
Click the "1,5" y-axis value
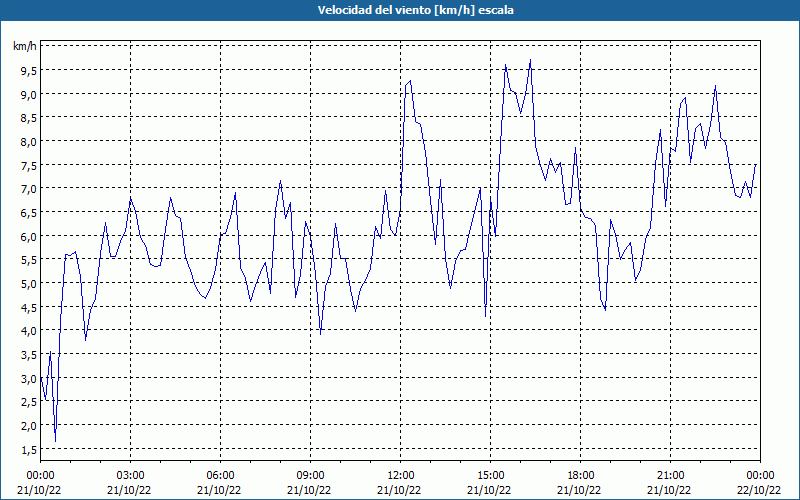(28, 449)
